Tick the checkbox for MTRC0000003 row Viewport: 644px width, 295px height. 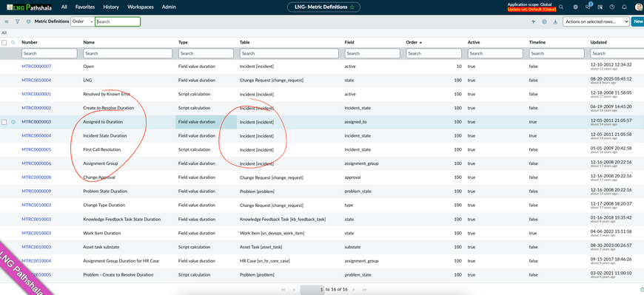click(4, 122)
